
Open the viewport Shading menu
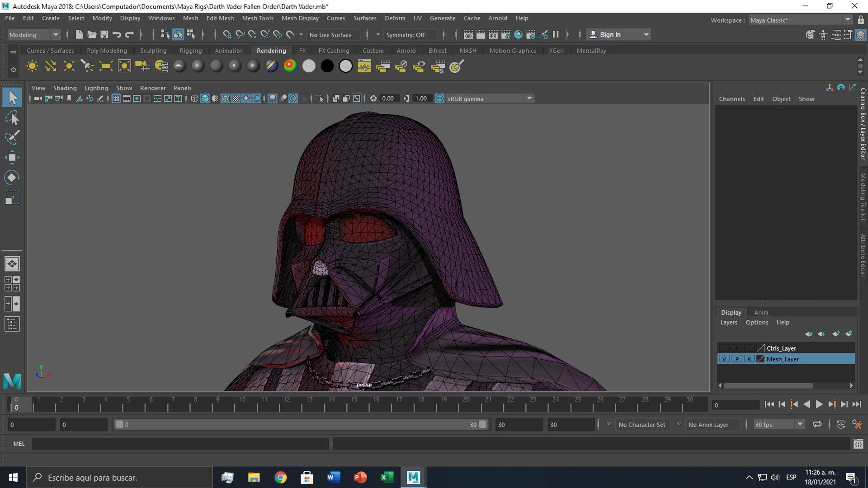click(65, 88)
